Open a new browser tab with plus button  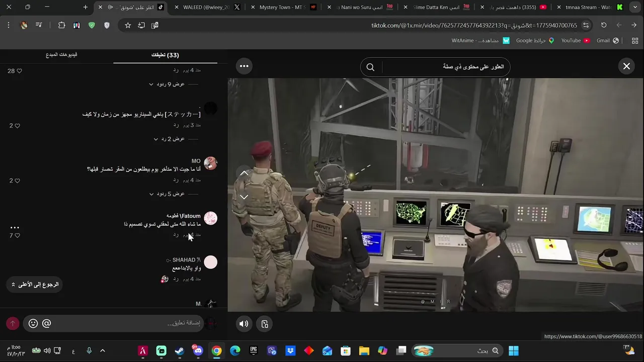coord(86,7)
